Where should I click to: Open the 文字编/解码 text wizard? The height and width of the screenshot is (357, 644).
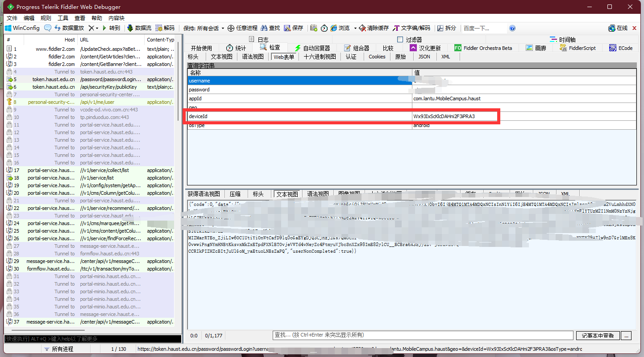coord(411,28)
